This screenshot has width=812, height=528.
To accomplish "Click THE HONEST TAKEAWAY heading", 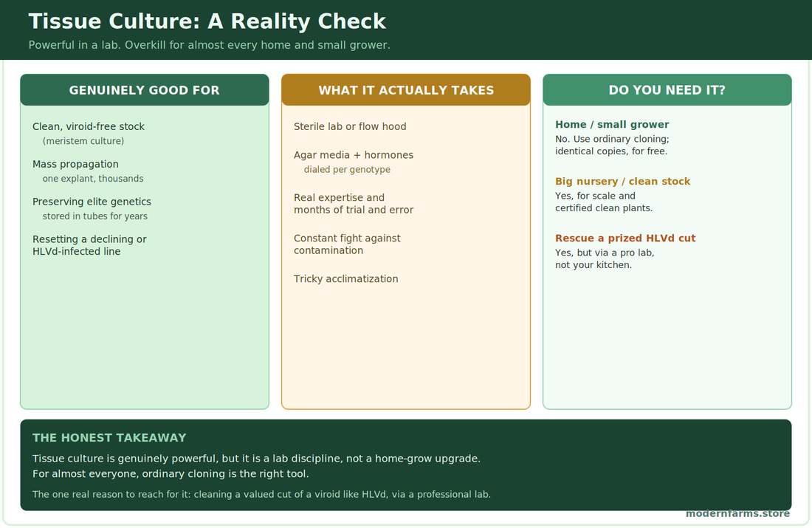I will click(x=109, y=438).
